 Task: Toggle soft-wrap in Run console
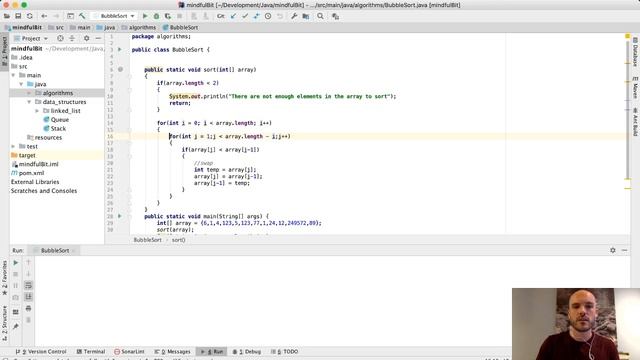pyautogui.click(x=28, y=285)
